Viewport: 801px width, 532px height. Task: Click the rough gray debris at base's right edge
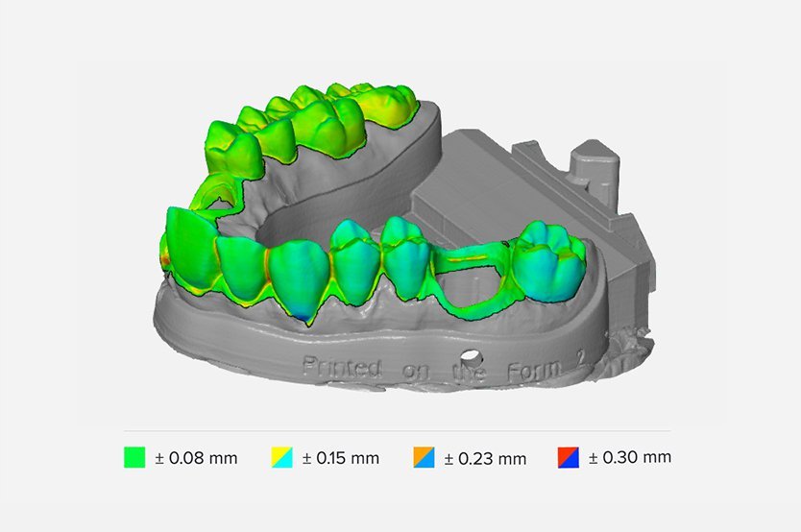click(x=630, y=341)
